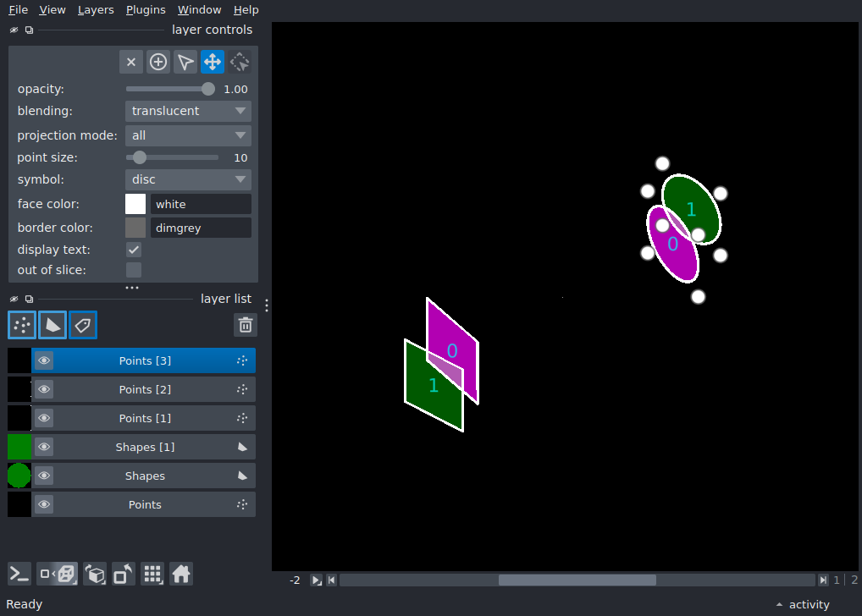This screenshot has height=616, width=862.
Task: Open the blending dropdown
Action: pos(188,111)
